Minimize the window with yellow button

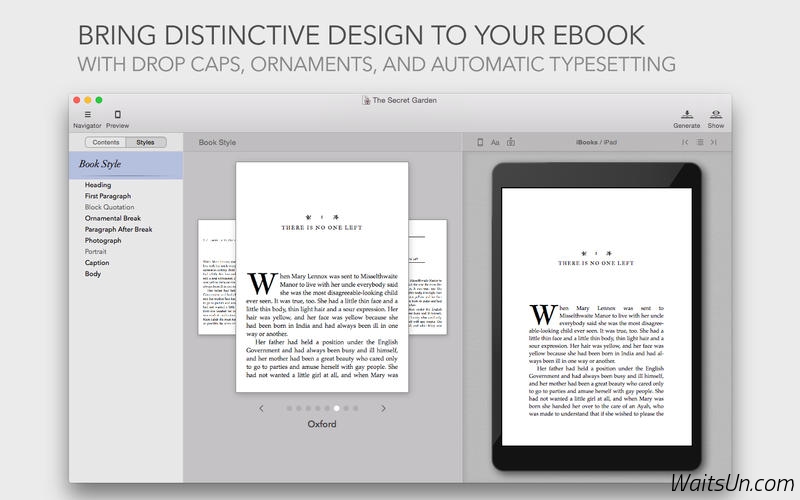pyautogui.click(x=88, y=100)
